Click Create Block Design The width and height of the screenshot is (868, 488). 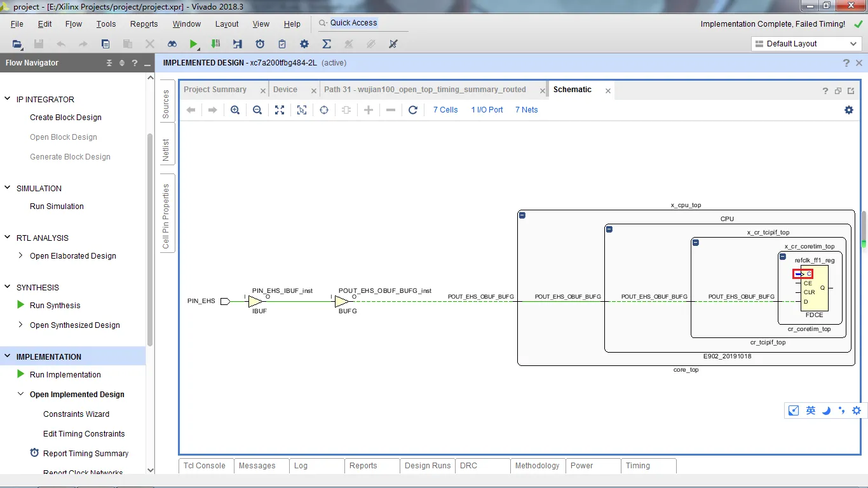tap(65, 118)
